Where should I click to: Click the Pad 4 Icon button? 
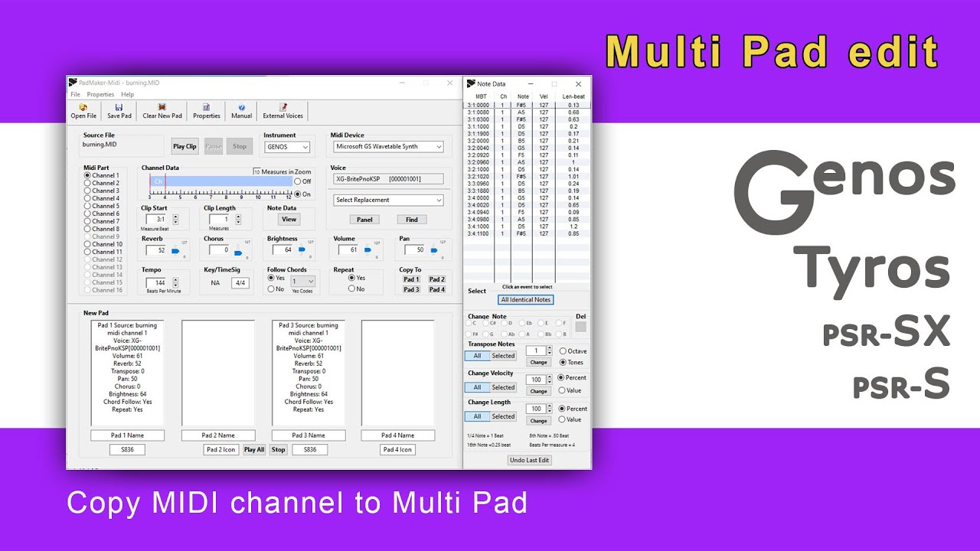click(397, 450)
